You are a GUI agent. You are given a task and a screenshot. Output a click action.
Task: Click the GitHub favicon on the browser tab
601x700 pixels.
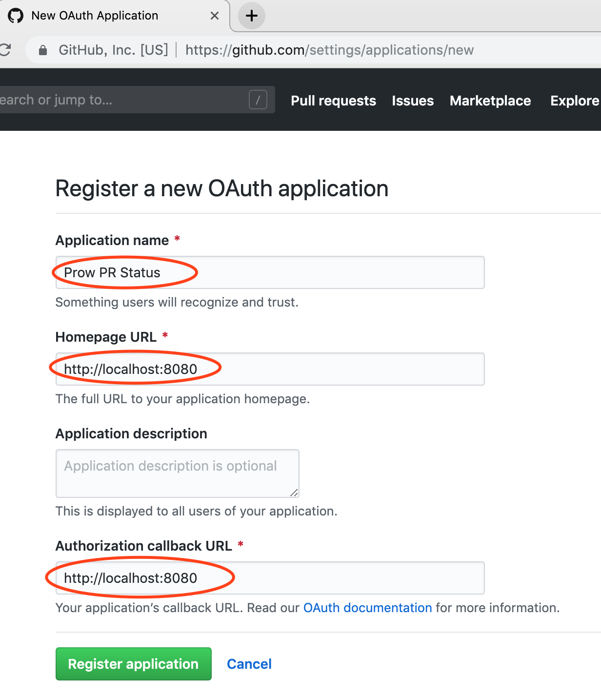click(16, 16)
